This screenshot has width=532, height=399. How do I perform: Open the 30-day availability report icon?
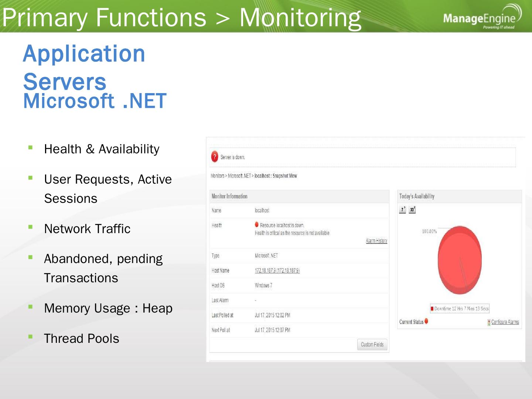pyautogui.click(x=412, y=209)
